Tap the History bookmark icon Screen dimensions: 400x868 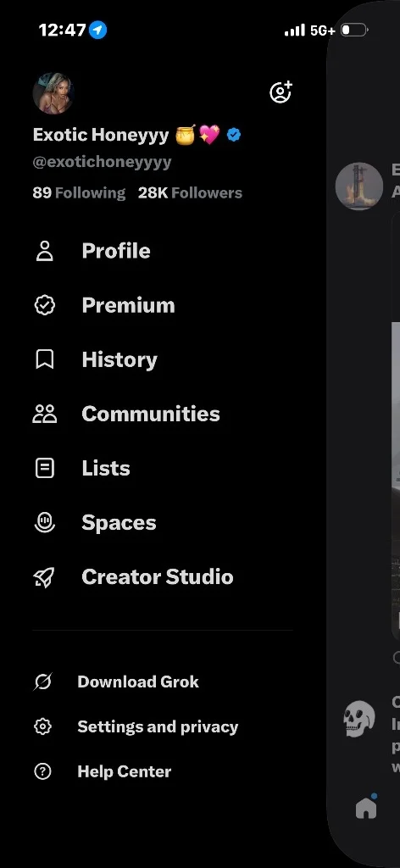tap(44, 359)
